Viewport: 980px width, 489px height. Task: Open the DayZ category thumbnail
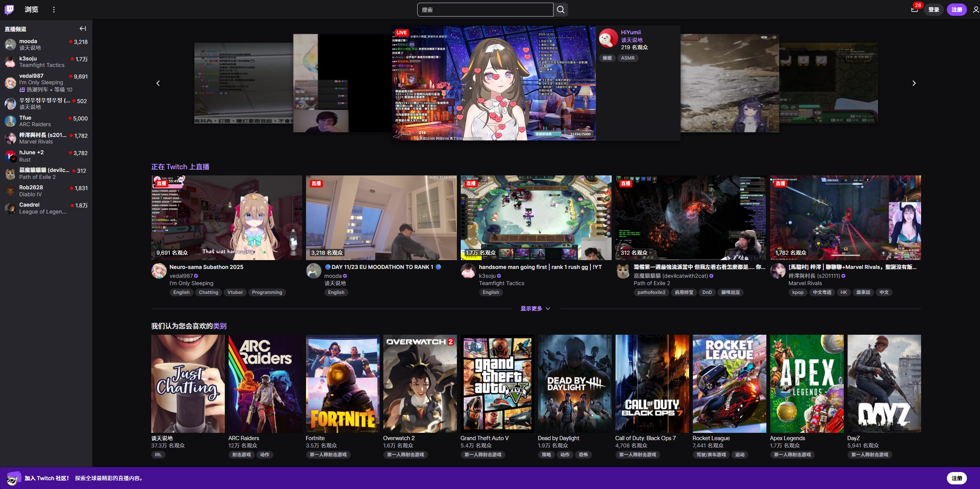(x=884, y=383)
